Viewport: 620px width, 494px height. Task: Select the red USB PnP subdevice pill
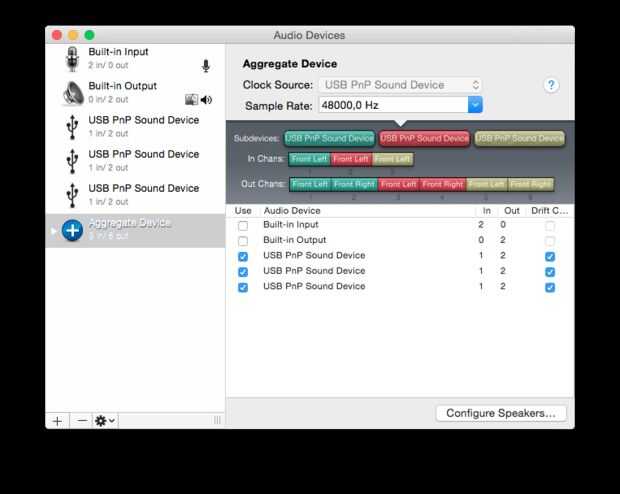(424, 138)
